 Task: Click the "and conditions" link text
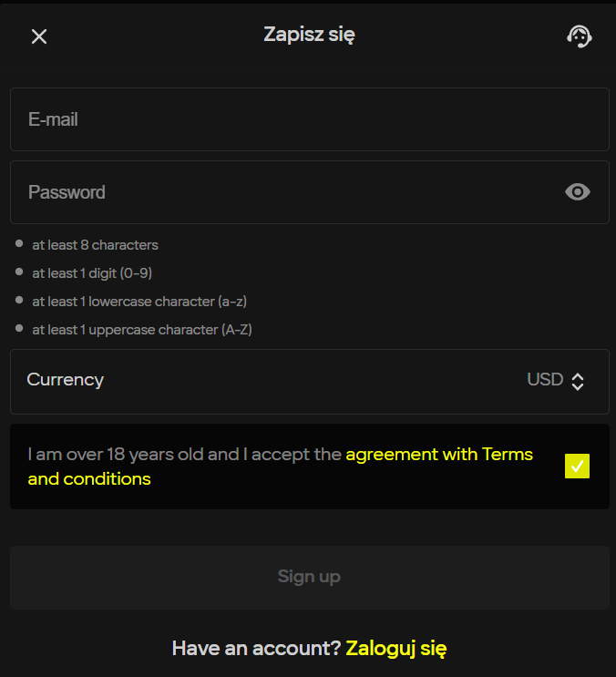[89, 478]
